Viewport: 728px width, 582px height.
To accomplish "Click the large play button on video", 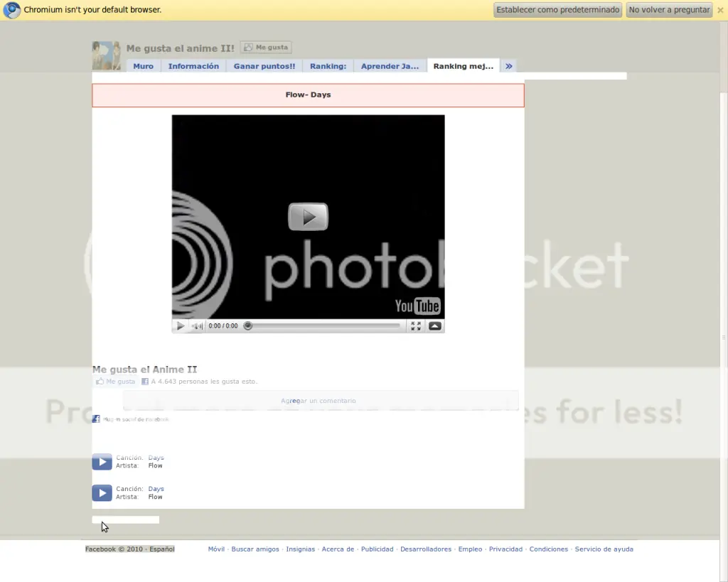I will coord(309,217).
